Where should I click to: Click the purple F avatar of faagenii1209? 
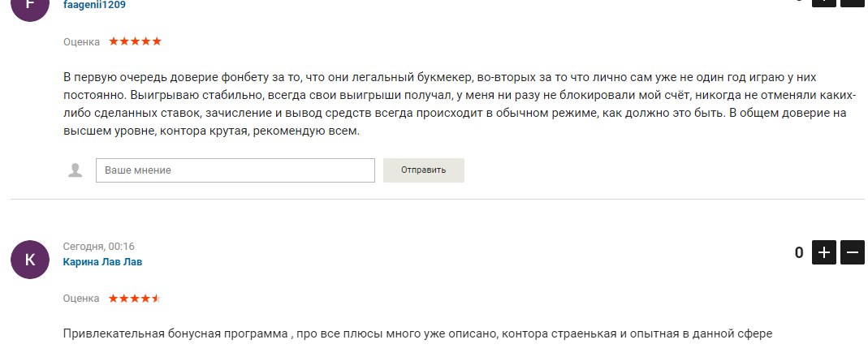30,6
